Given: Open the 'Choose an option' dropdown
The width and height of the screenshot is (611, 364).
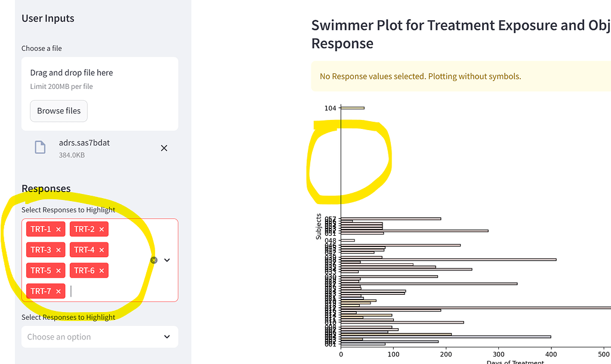Looking at the screenshot, I should (x=90, y=337).
